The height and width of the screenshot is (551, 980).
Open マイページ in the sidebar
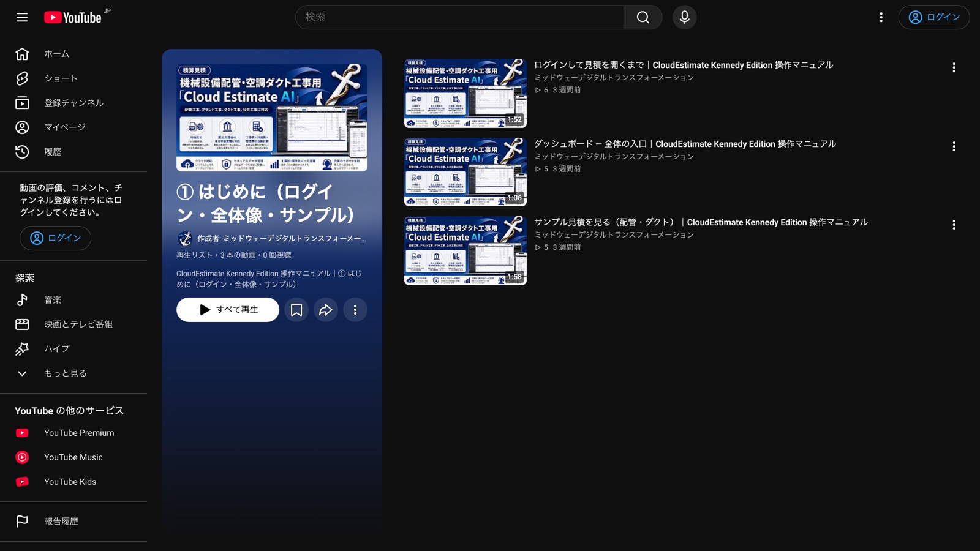pos(73,127)
